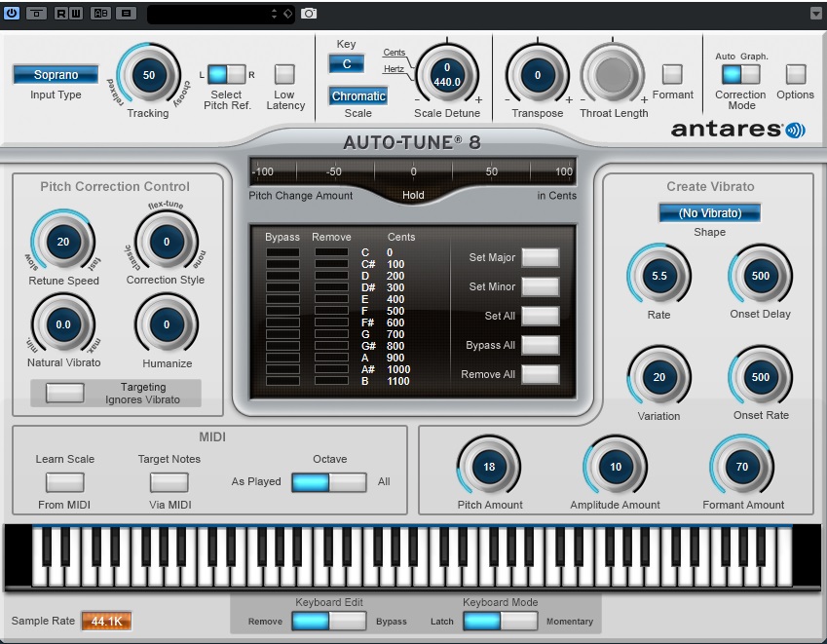Click the Bypass All button
The image size is (827, 644).
540,346
